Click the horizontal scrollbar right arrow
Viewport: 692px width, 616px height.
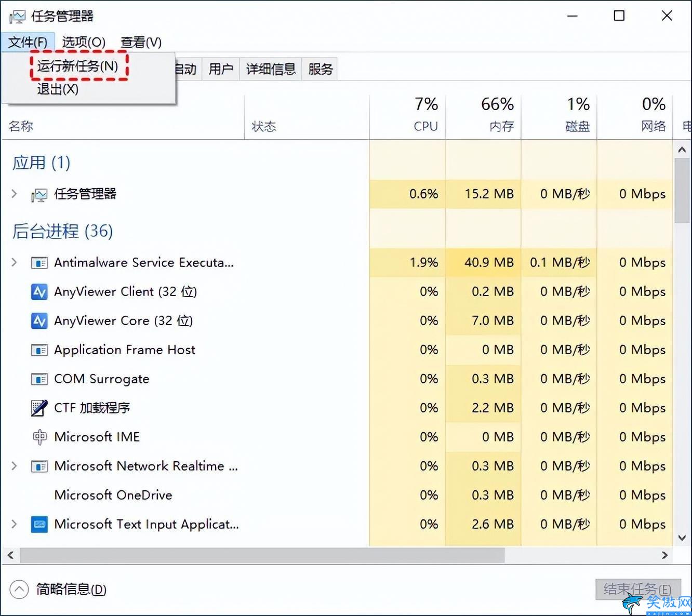click(664, 555)
